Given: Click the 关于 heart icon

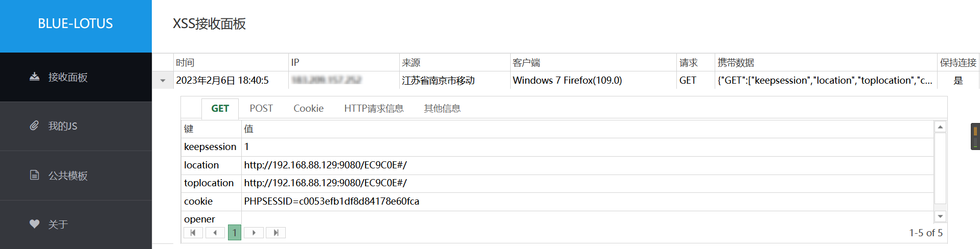Looking at the screenshot, I should tap(34, 224).
